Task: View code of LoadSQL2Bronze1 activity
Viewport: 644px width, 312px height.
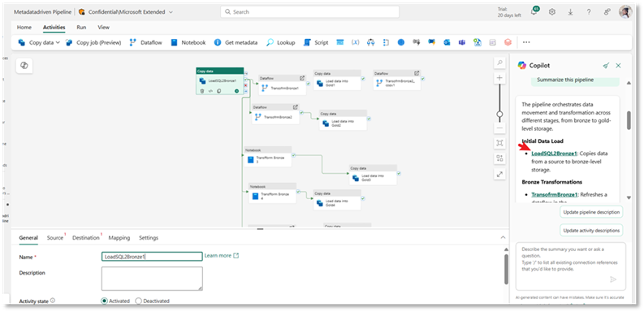Action: [x=210, y=91]
